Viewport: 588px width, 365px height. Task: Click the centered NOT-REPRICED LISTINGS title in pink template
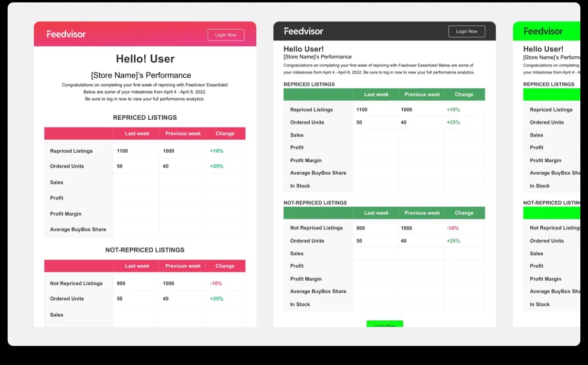click(145, 250)
